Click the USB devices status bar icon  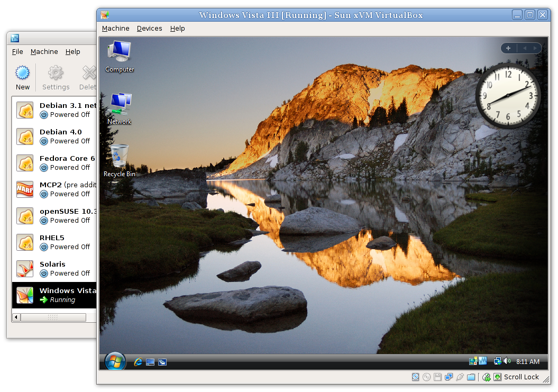[x=460, y=377]
